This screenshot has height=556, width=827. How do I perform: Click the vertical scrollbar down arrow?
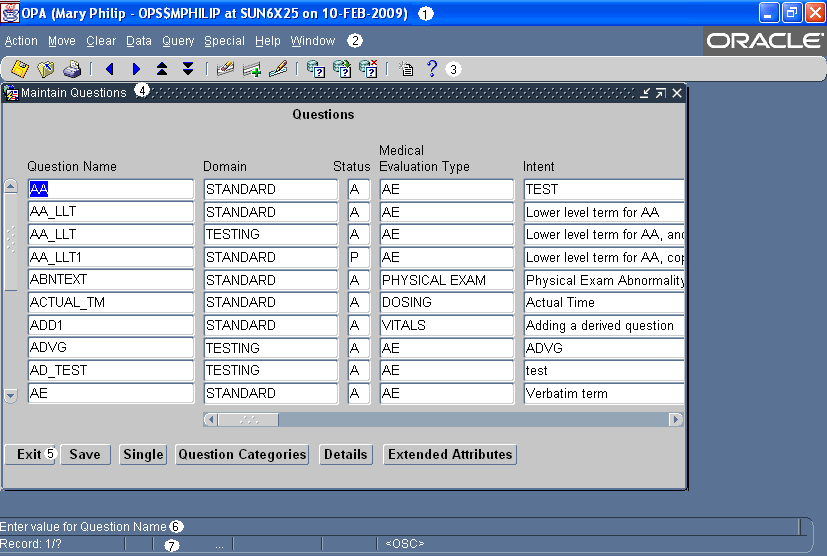click(x=11, y=395)
